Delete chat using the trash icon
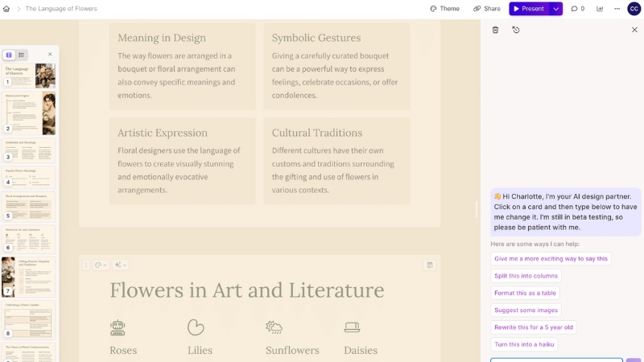 tap(495, 30)
